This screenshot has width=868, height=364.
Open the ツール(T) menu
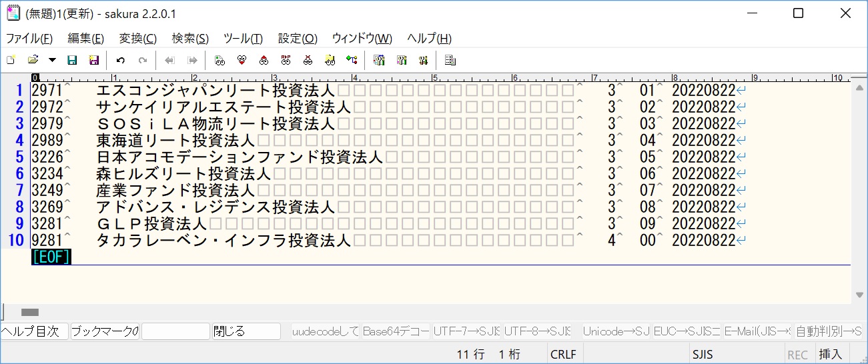tap(243, 38)
